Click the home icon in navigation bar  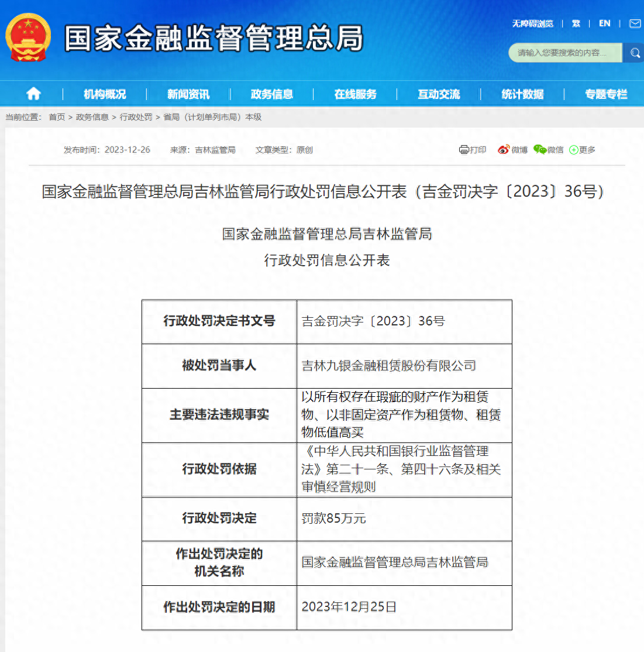33,94
